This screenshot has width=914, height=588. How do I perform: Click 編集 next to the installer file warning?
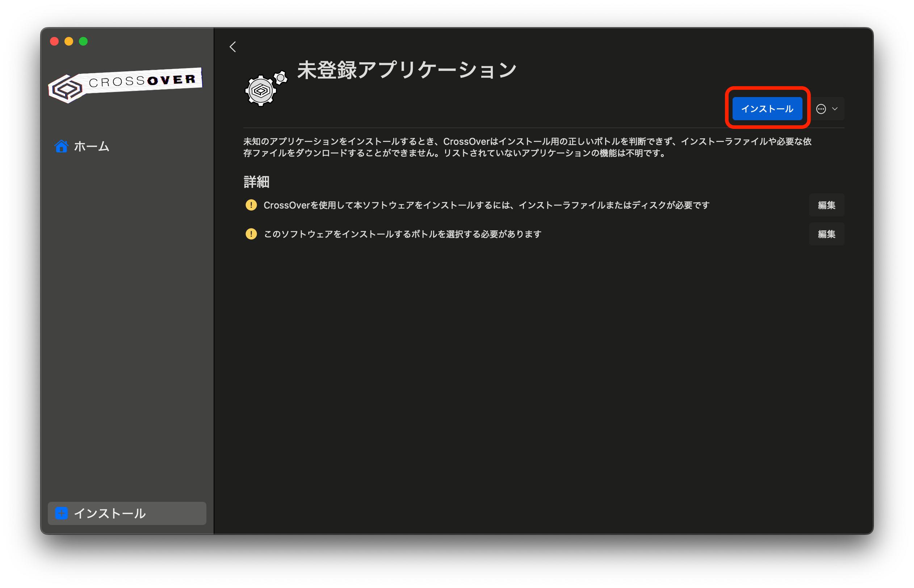pyautogui.click(x=826, y=205)
